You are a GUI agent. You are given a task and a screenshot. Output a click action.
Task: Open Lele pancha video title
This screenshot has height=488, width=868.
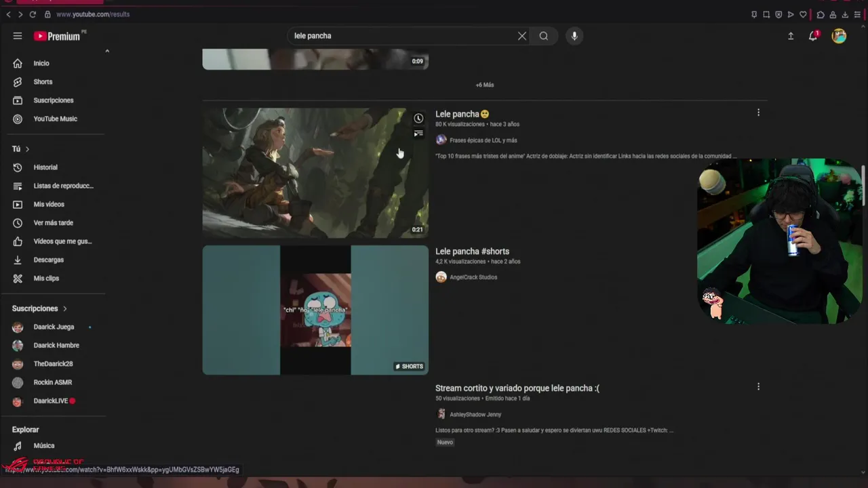click(x=462, y=114)
